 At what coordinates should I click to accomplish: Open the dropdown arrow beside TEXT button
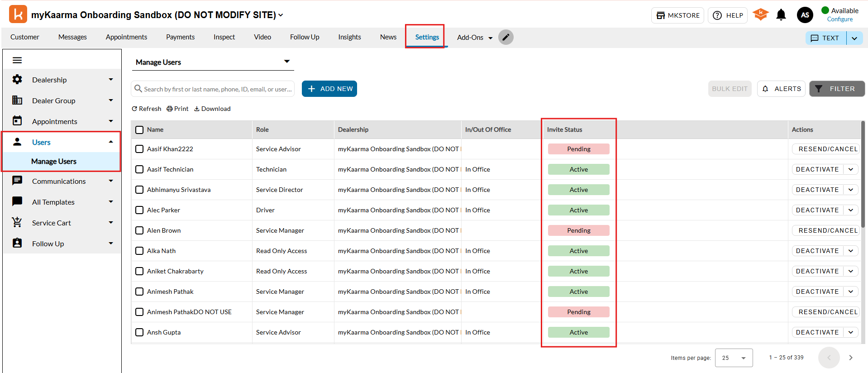[854, 38]
